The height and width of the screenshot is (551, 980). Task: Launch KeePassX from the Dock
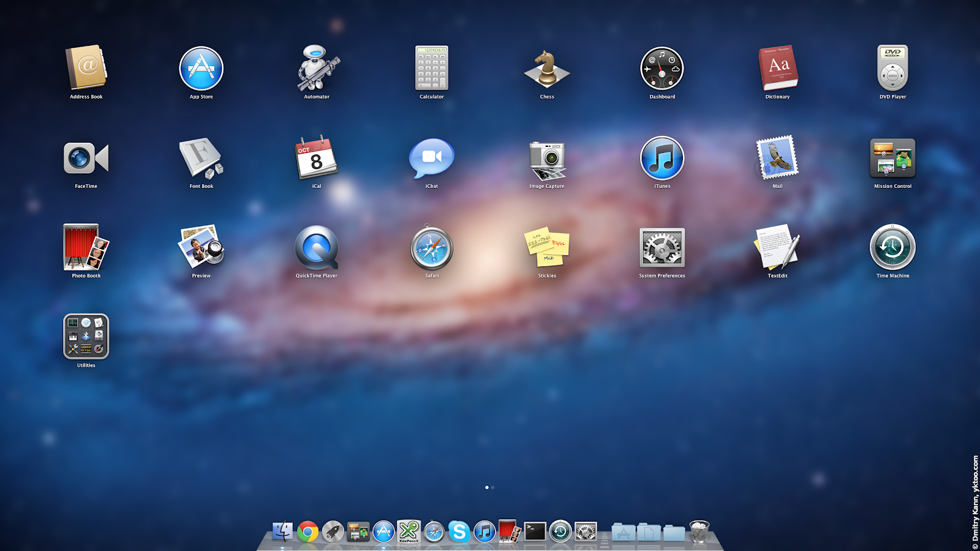pyautogui.click(x=409, y=531)
